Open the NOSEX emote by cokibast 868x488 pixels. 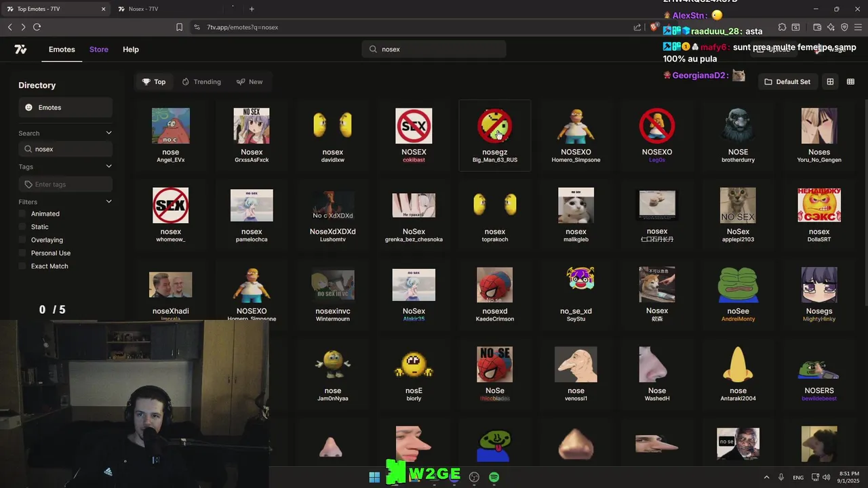click(x=414, y=136)
